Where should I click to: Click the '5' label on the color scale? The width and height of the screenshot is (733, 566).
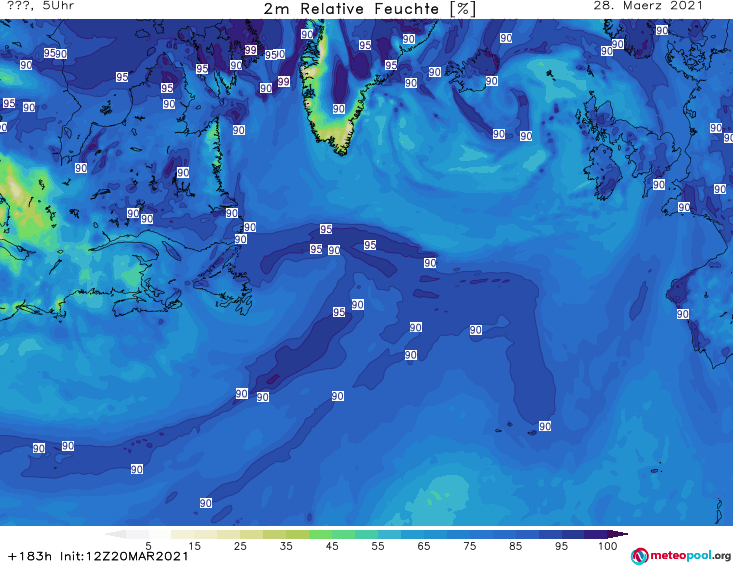click(x=148, y=546)
